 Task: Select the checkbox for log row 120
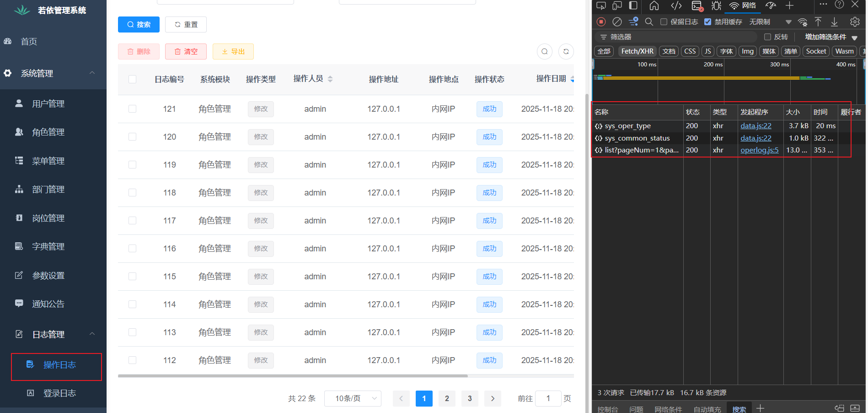[x=133, y=137]
